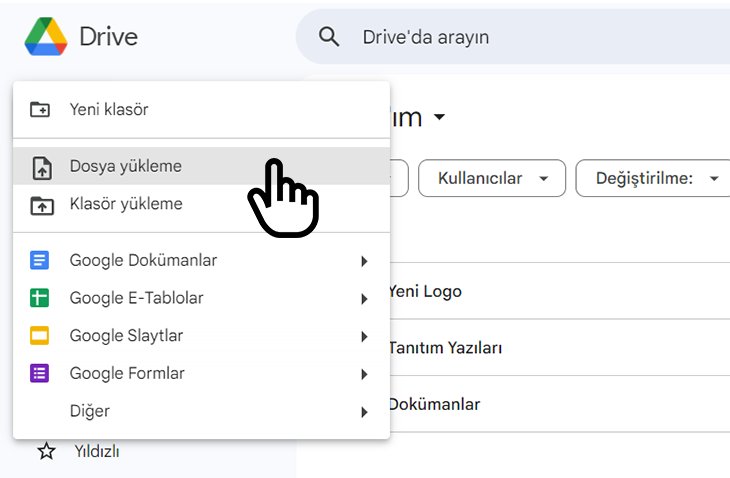The image size is (730, 478).
Task: Expand the Google Slaytlar submenu arrow
Action: tap(364, 337)
